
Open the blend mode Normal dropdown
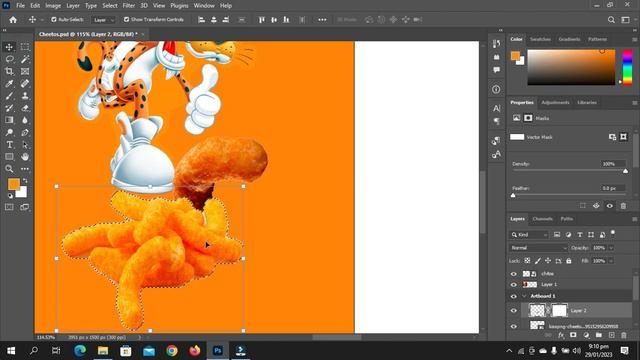point(539,248)
